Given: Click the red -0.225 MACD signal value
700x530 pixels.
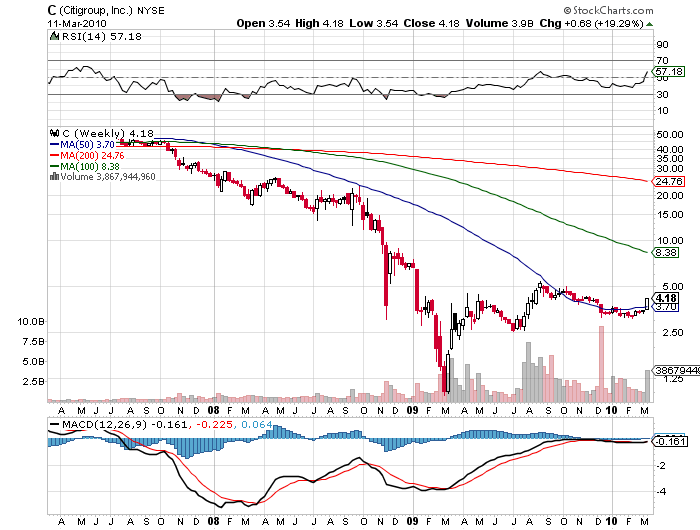Looking at the screenshot, I should [214, 424].
